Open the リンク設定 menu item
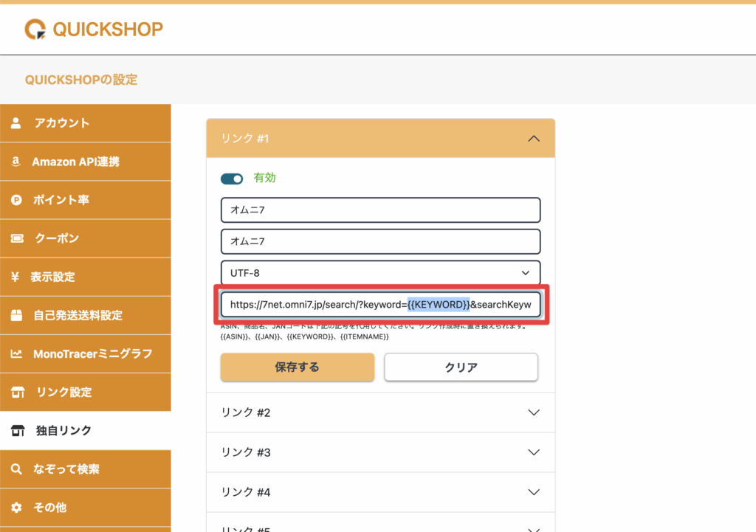Image resolution: width=756 pixels, height=532 pixels. click(x=86, y=393)
